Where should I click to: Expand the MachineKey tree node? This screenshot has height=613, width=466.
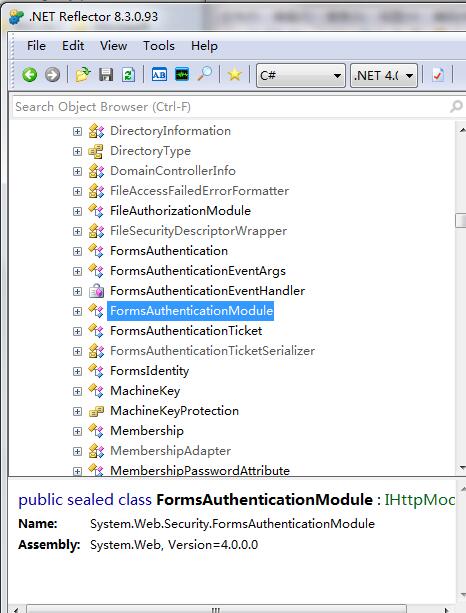pyautogui.click(x=77, y=391)
